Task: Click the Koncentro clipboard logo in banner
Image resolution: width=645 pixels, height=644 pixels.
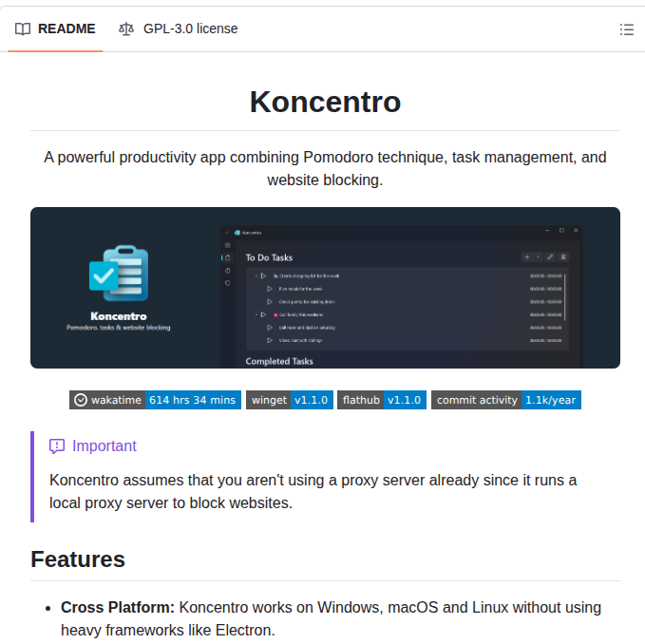Action: (119, 274)
